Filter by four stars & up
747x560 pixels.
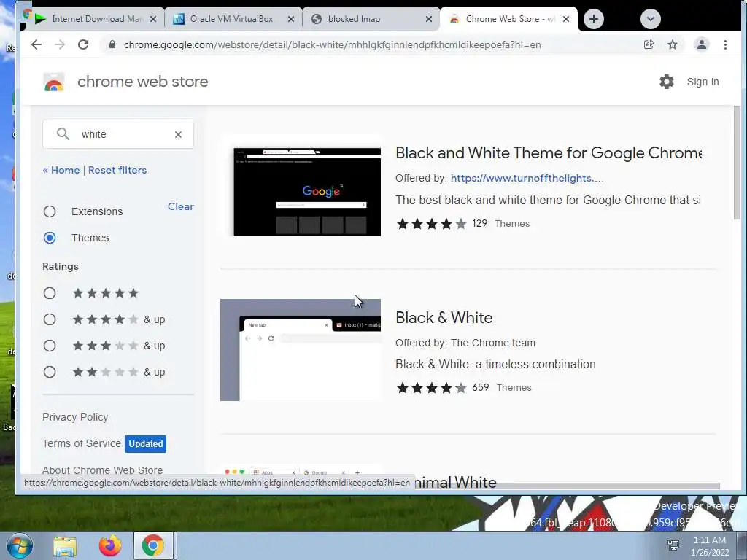(50, 319)
